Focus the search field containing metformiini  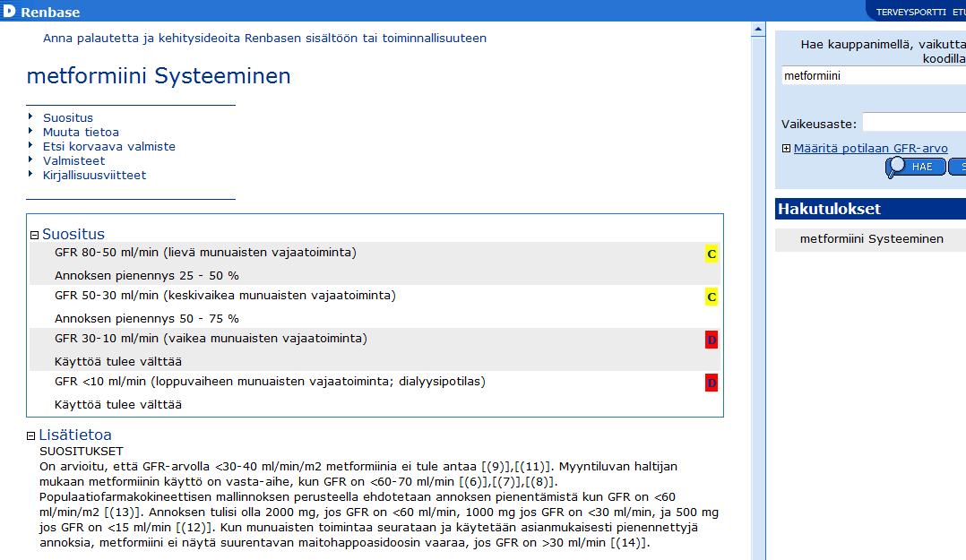point(874,76)
